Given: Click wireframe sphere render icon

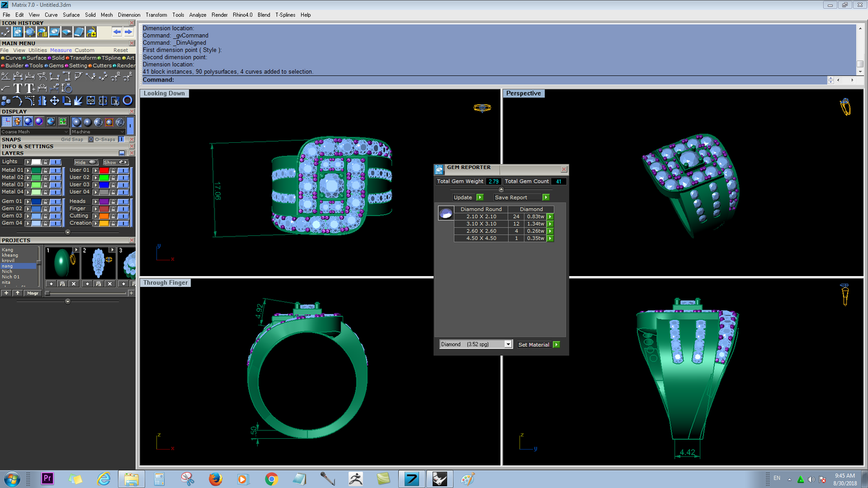Looking at the screenshot, I should tap(120, 122).
